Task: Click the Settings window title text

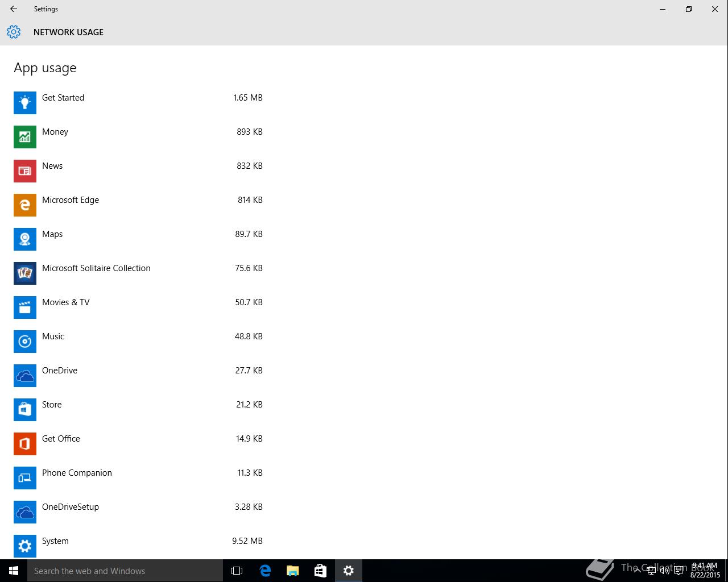Action: (46, 9)
